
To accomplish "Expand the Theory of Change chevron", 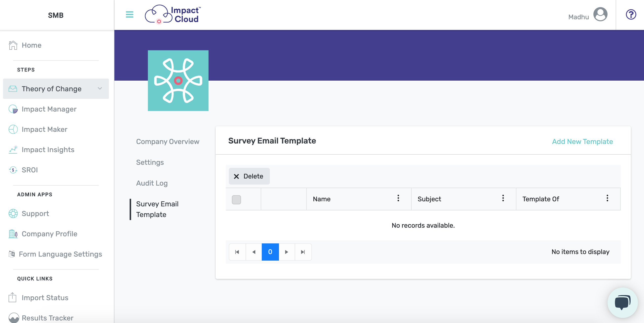I will [x=100, y=88].
